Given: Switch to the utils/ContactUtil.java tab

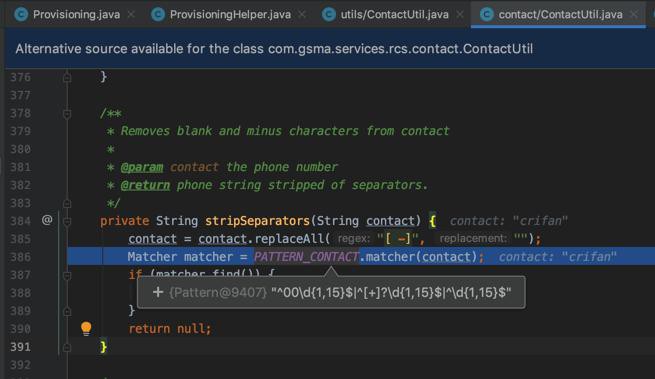Looking at the screenshot, I should [x=394, y=15].
